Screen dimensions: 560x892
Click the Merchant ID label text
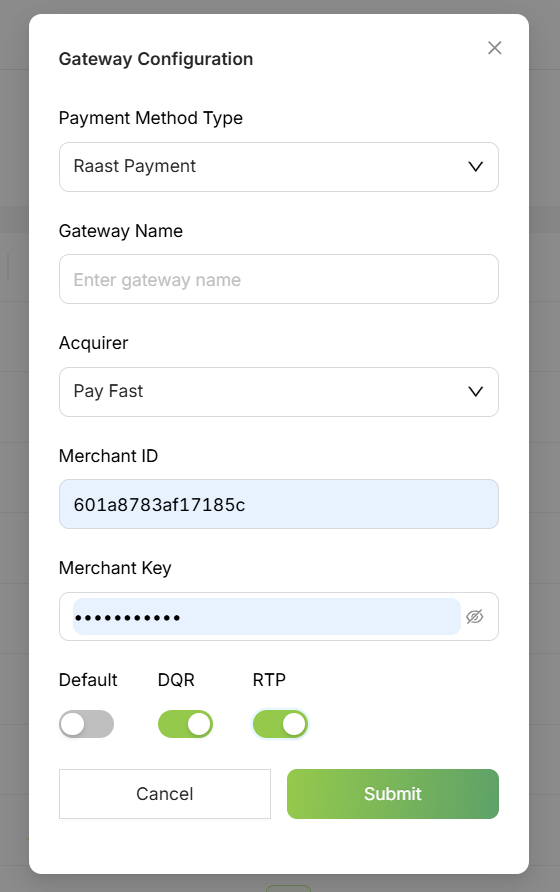pyautogui.click(x=108, y=456)
